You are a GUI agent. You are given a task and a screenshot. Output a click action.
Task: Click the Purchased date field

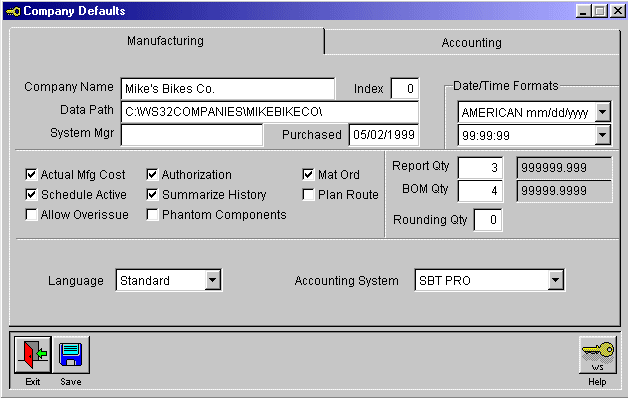click(x=384, y=135)
